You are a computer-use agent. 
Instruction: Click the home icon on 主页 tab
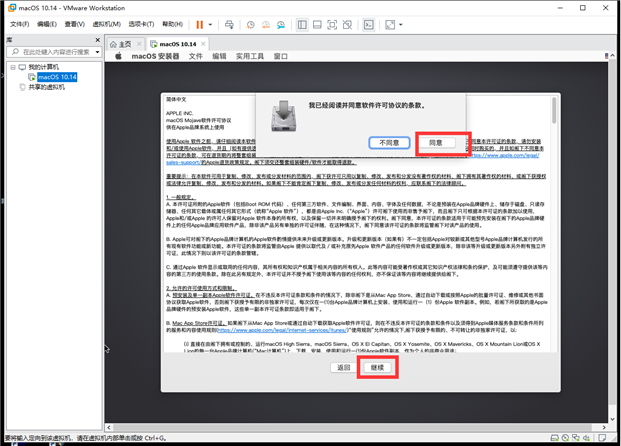[113, 44]
